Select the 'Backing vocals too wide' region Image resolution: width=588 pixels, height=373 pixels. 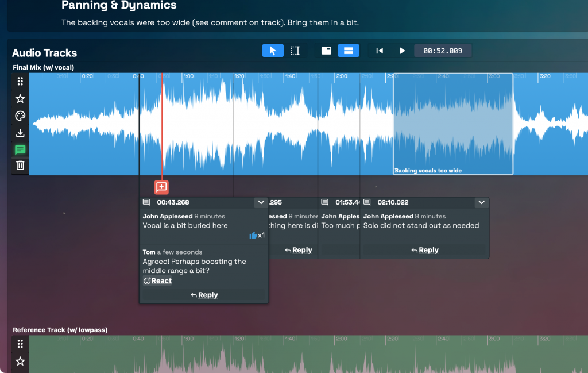click(x=453, y=124)
